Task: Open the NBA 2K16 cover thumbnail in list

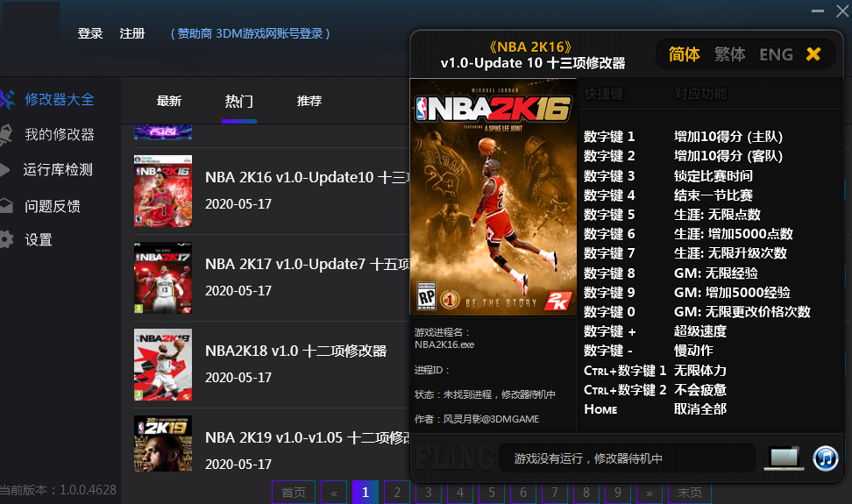Action: click(163, 190)
